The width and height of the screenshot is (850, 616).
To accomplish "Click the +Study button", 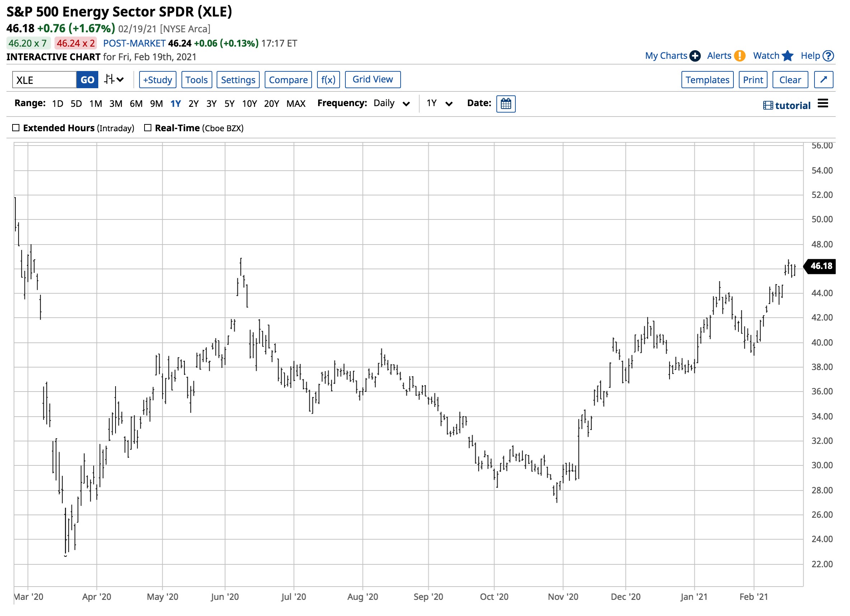I will point(157,80).
